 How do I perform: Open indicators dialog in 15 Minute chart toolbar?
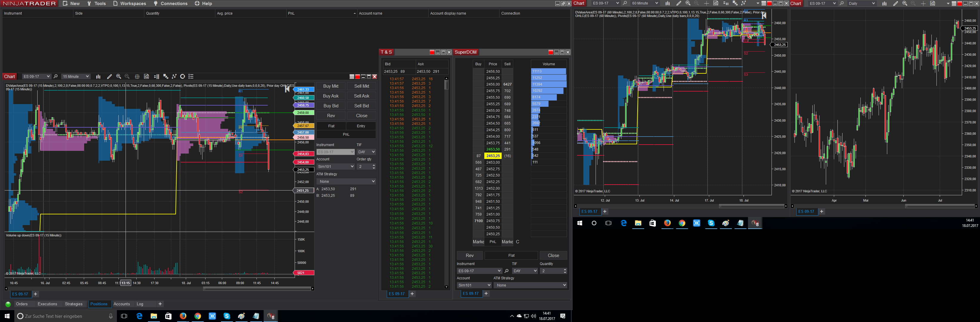coord(166,77)
